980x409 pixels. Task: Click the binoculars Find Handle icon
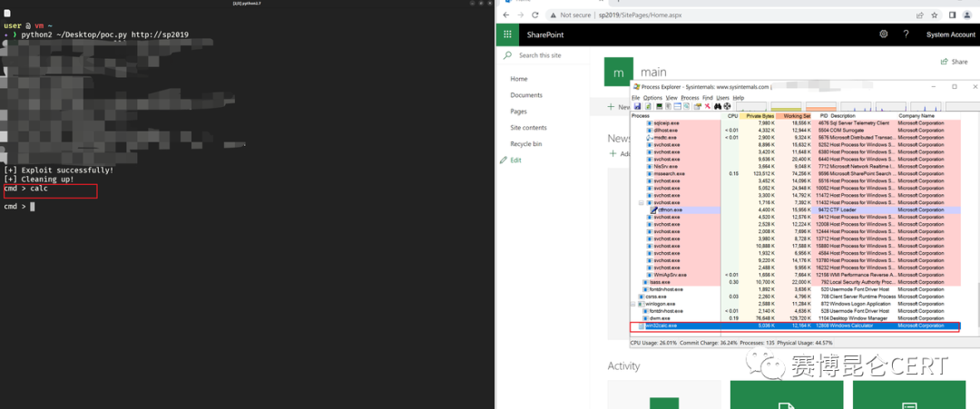(x=718, y=106)
